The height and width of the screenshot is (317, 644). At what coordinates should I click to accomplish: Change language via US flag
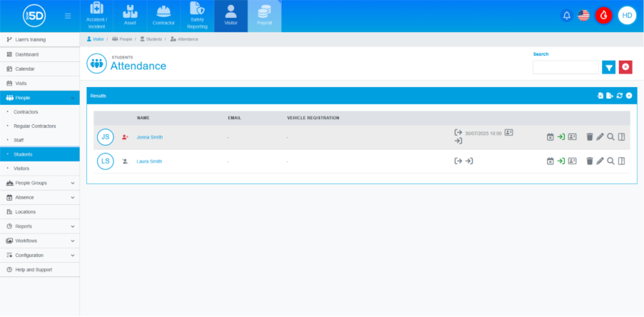[x=583, y=16]
